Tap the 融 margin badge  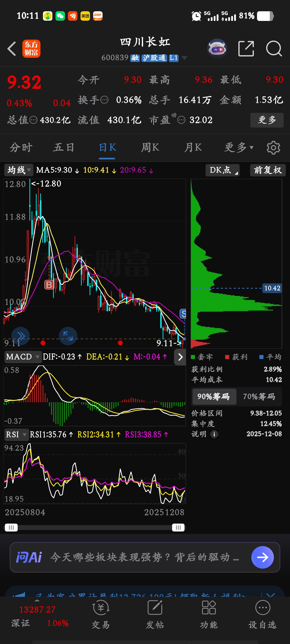click(135, 58)
